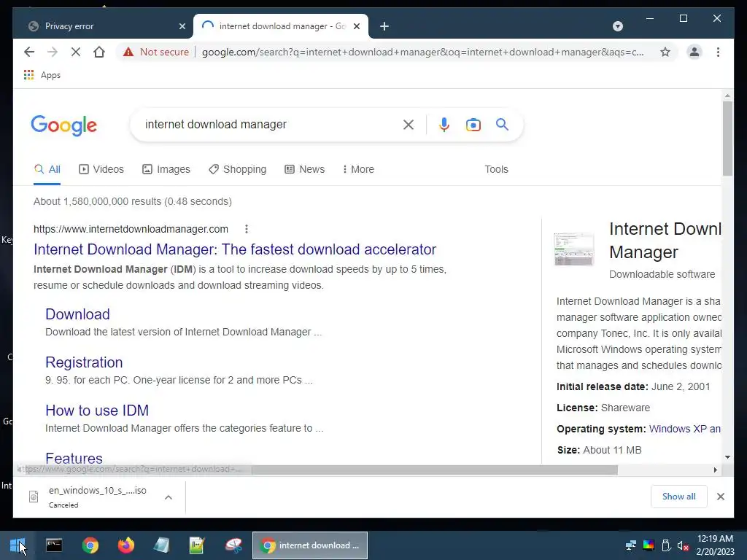This screenshot has width=747, height=560.
Task: Clear the Google search box
Action: tap(409, 125)
